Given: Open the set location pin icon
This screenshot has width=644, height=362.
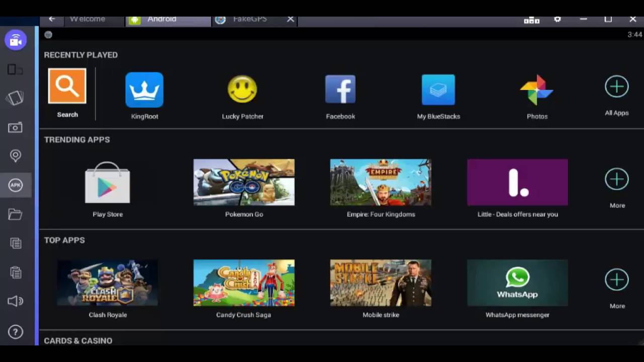Looking at the screenshot, I should coord(16,156).
